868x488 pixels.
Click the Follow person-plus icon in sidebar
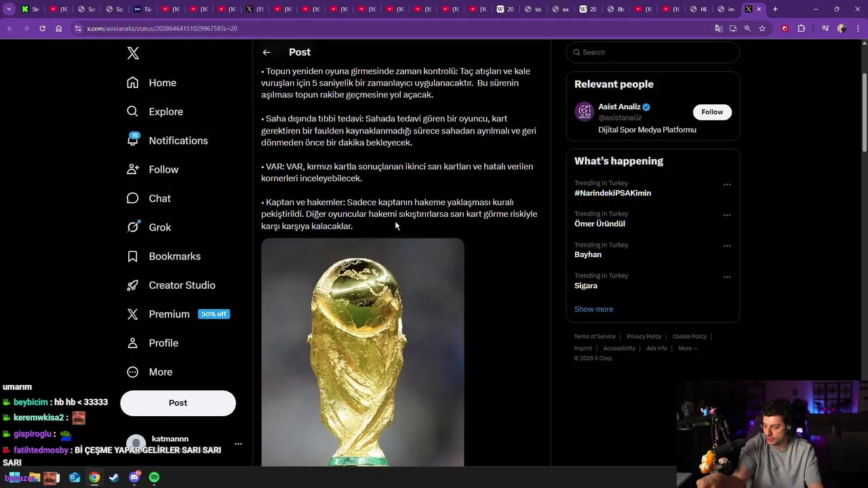click(x=133, y=169)
